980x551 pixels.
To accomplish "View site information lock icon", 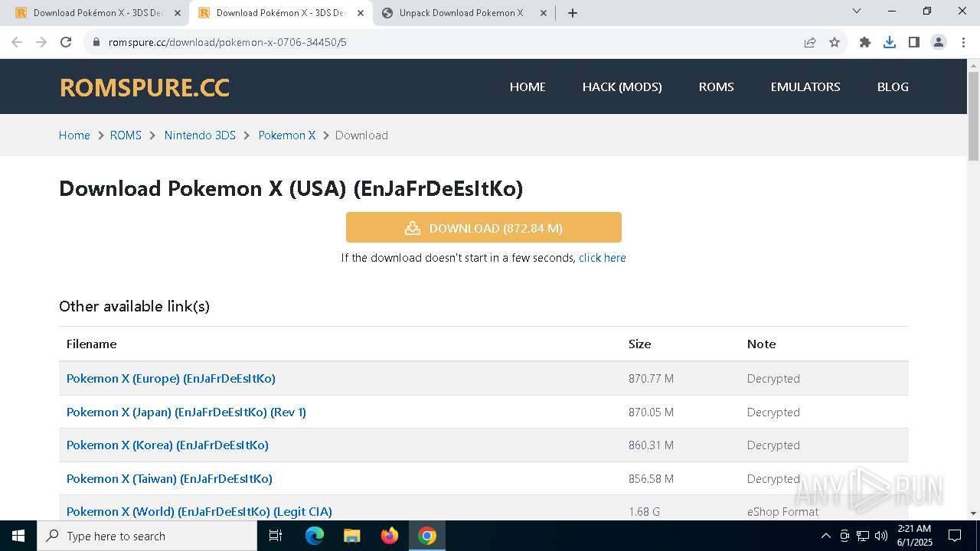I will [96, 42].
